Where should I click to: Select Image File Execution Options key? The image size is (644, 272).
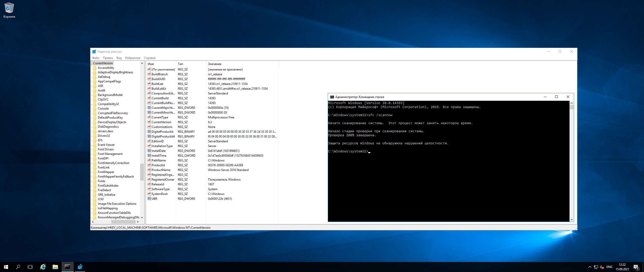pos(117,204)
